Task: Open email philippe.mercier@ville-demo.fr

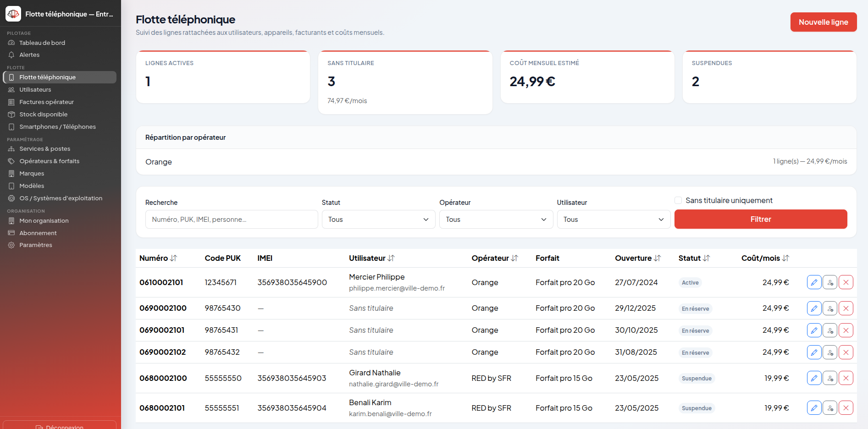Action: 397,288
